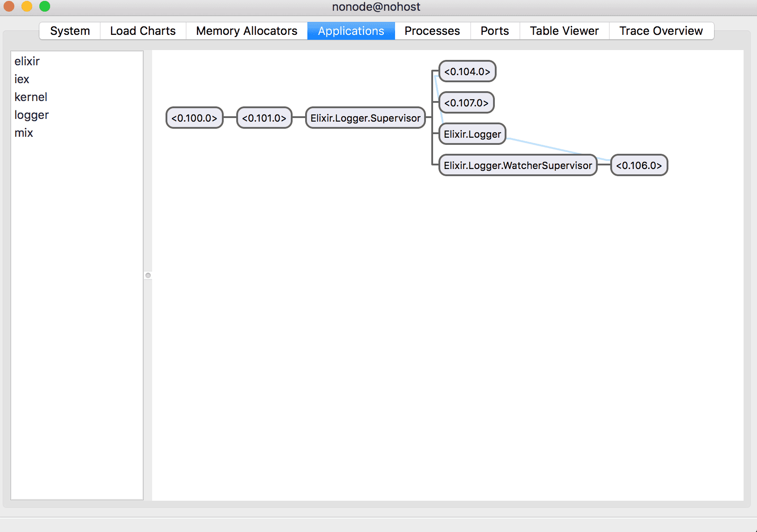
Task: Select the elixir application in list
Action: point(27,61)
